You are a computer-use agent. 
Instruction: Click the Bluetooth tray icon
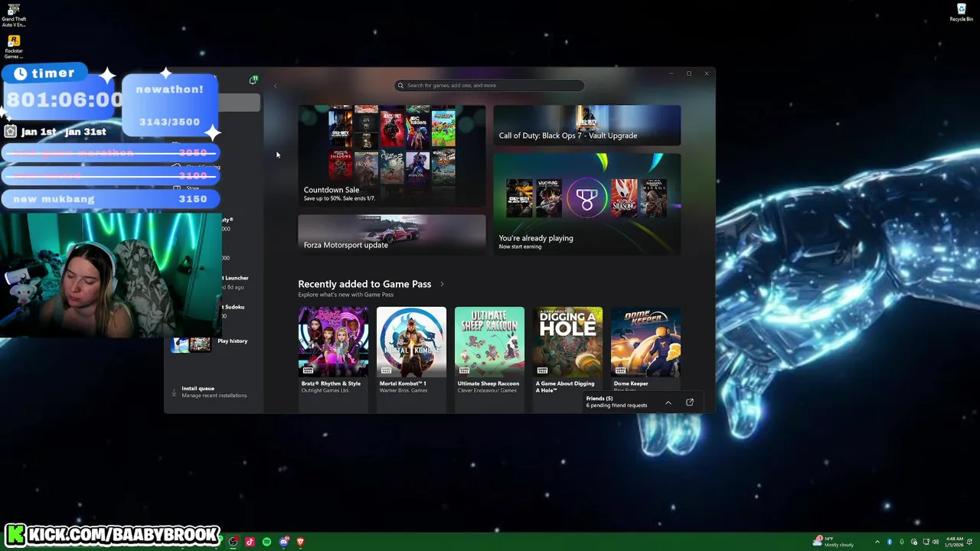(x=890, y=542)
